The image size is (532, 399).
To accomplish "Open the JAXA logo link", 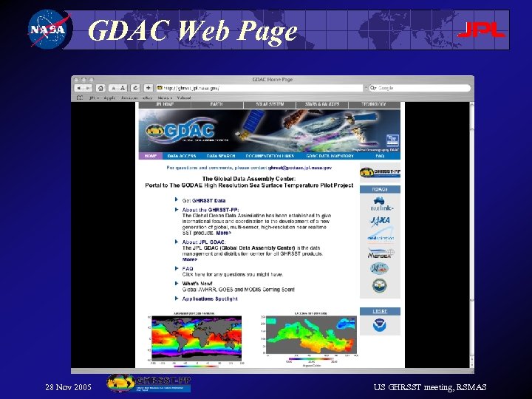I will coord(380,221).
